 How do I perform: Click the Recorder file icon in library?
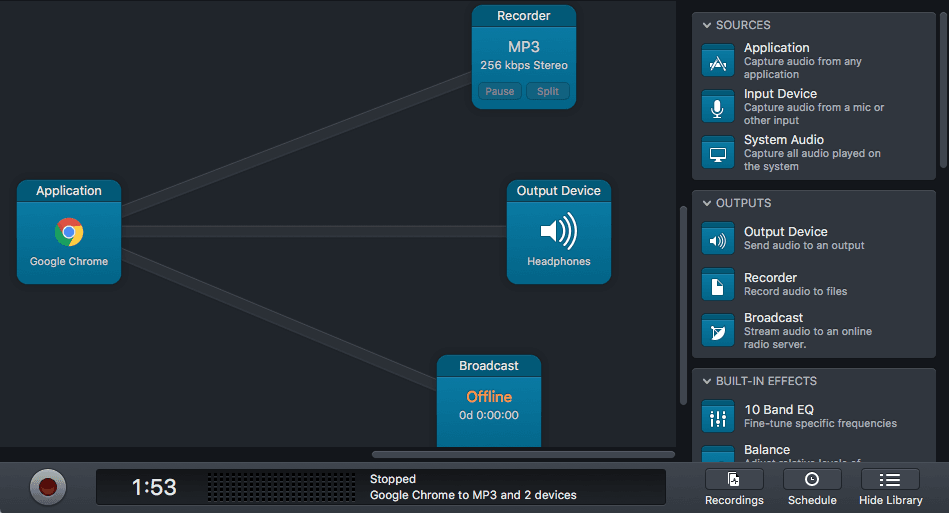tap(718, 285)
